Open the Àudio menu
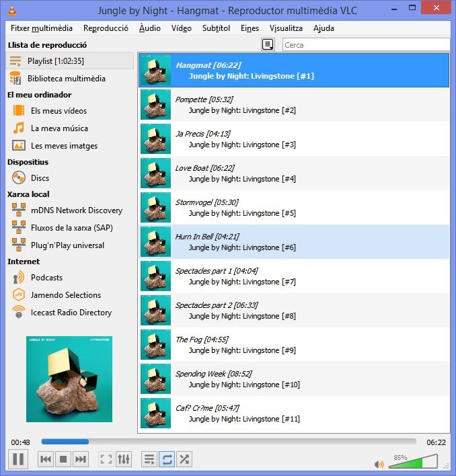 [150, 28]
